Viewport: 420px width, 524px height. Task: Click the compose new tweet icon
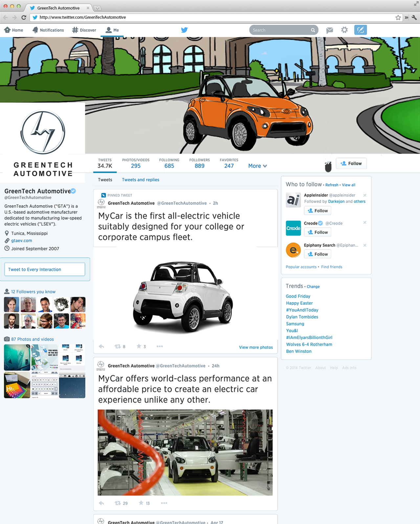tap(361, 30)
